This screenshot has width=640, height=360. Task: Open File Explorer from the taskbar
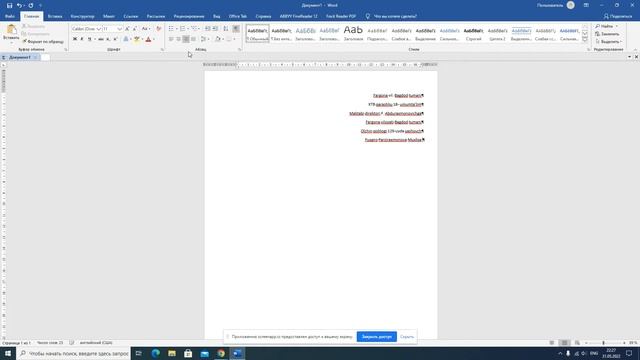point(172,353)
